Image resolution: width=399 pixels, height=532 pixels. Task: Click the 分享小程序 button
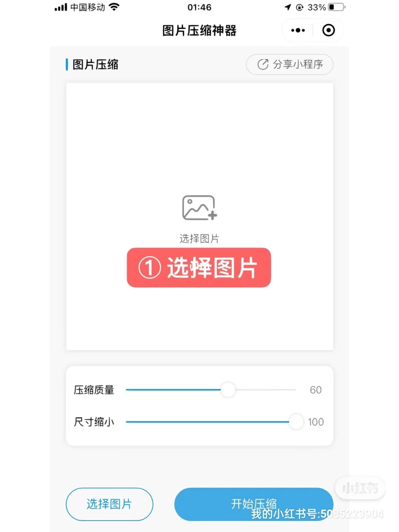(x=290, y=64)
